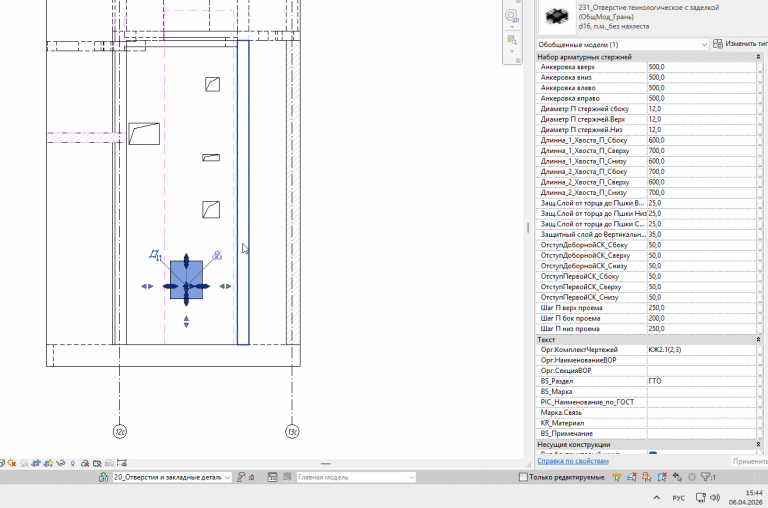
Task: Click type preview thumbnail in Properties
Action: click(x=557, y=16)
